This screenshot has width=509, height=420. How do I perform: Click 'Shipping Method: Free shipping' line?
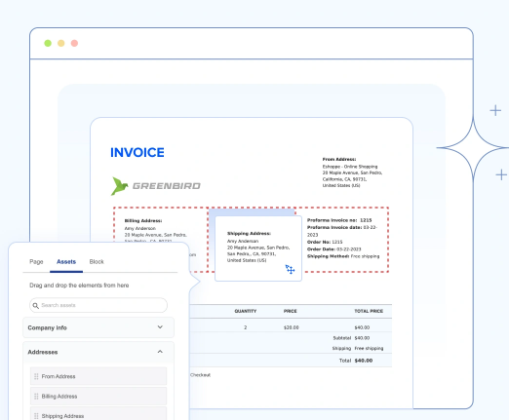(x=343, y=256)
